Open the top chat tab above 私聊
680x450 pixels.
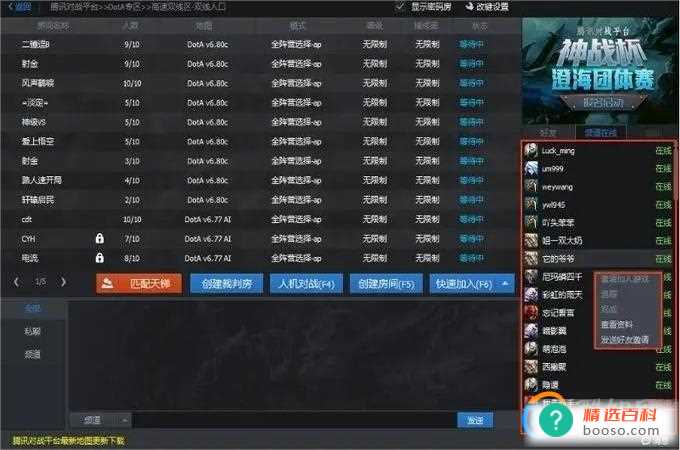point(33,308)
